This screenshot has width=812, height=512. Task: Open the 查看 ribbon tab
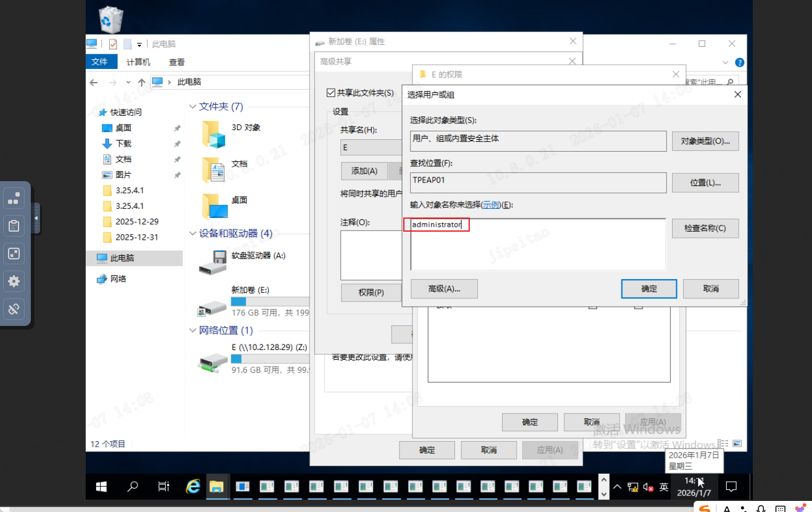pyautogui.click(x=177, y=62)
